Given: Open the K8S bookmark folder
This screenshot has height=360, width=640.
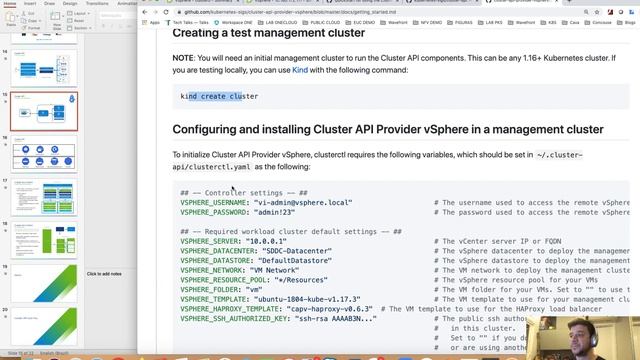Looking at the screenshot, I should pos(548,23).
